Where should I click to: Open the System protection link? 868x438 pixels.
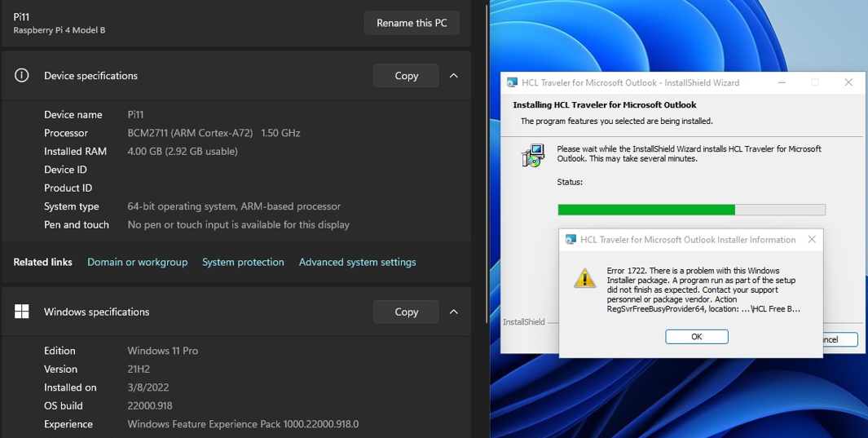click(243, 262)
